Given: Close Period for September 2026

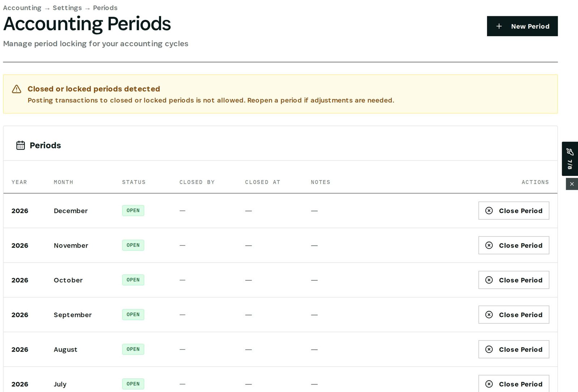Looking at the screenshot, I should [514, 315].
